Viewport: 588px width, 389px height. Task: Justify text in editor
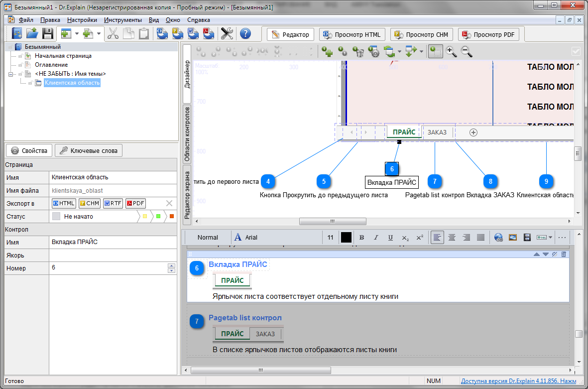[x=481, y=238]
